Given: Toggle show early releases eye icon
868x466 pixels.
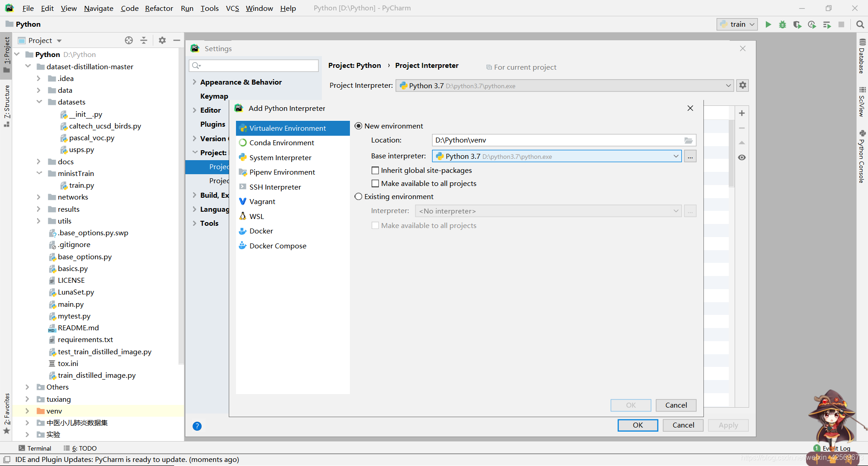Looking at the screenshot, I should coord(742,157).
